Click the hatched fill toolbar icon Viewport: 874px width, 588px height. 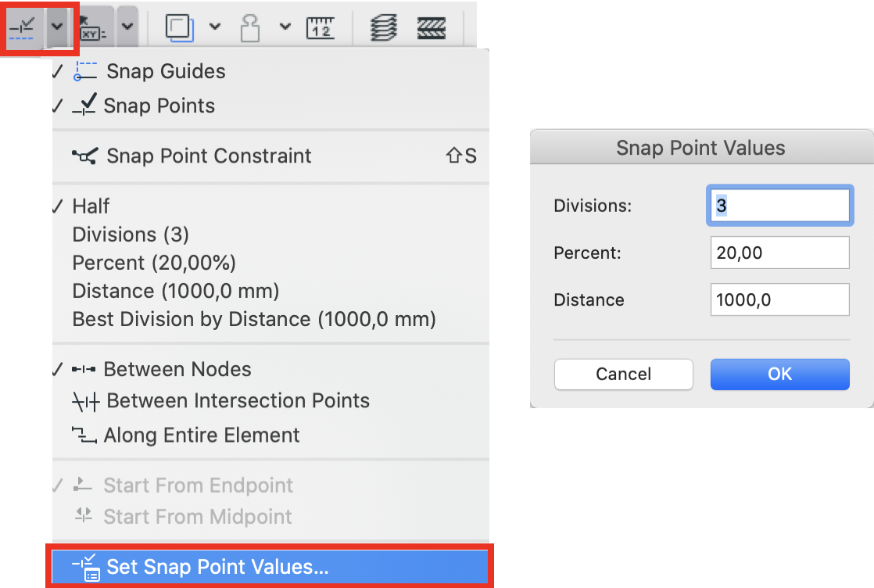tap(432, 28)
